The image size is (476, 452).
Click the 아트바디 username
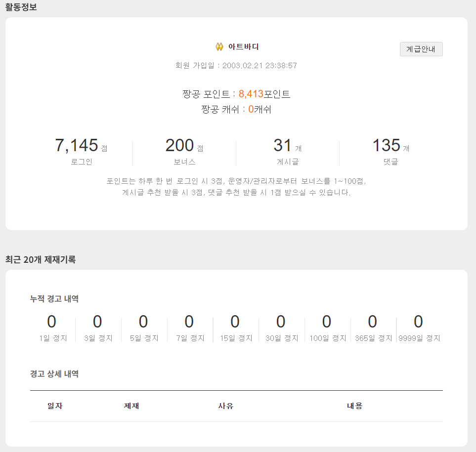pyautogui.click(x=243, y=47)
